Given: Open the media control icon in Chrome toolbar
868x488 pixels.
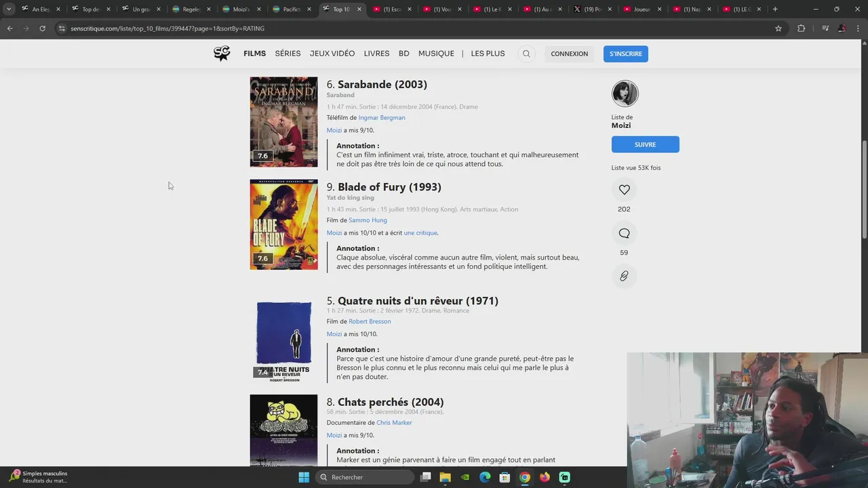Looking at the screenshot, I should coord(825,28).
